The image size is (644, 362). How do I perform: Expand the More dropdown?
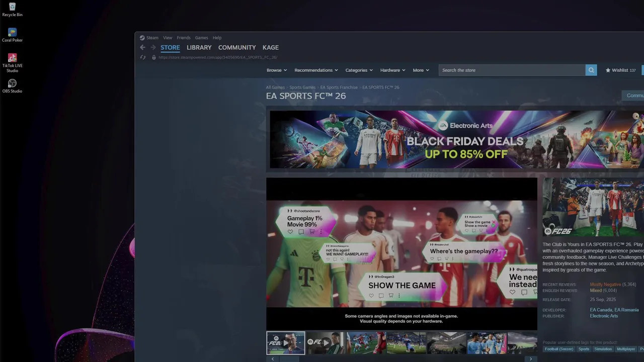pos(421,70)
